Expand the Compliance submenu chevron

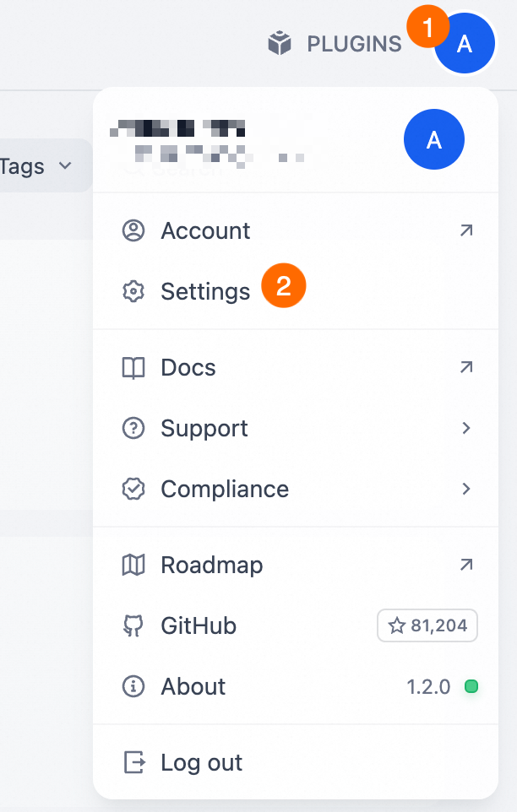pyautogui.click(x=465, y=489)
